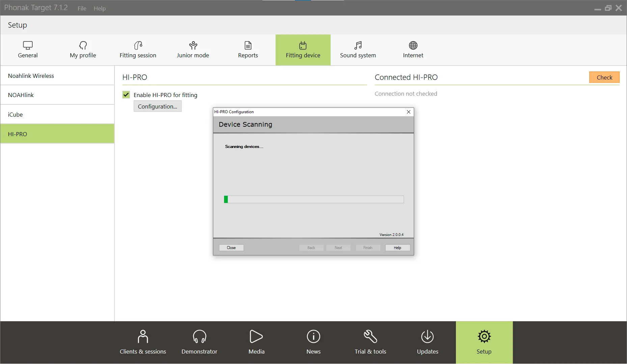Close HI-PRO Configuration dialog with X
The width and height of the screenshot is (627, 364).
[x=409, y=112]
